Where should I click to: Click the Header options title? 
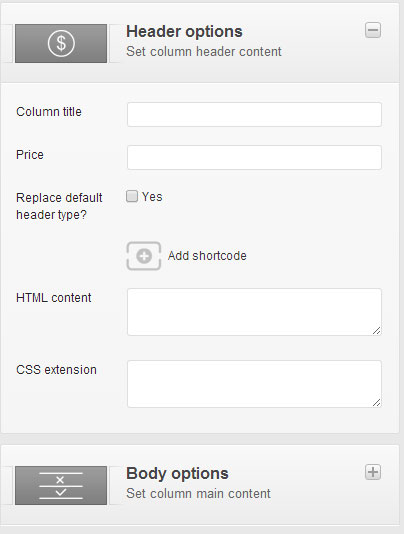coord(184,32)
